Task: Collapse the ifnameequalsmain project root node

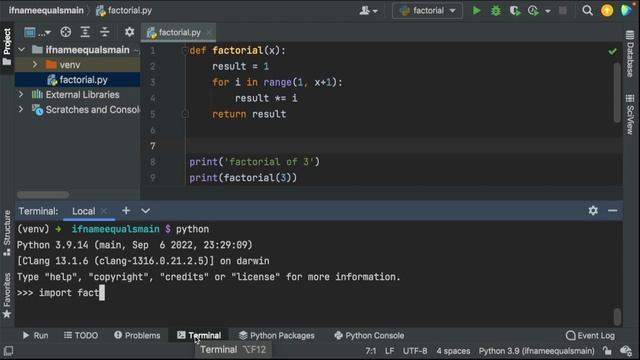Action: pos(22,50)
